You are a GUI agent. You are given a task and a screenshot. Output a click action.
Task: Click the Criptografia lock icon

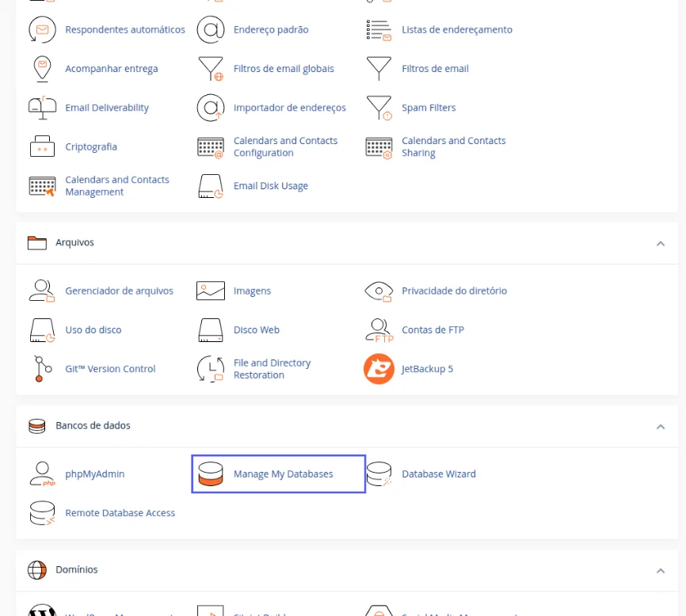coord(42,146)
